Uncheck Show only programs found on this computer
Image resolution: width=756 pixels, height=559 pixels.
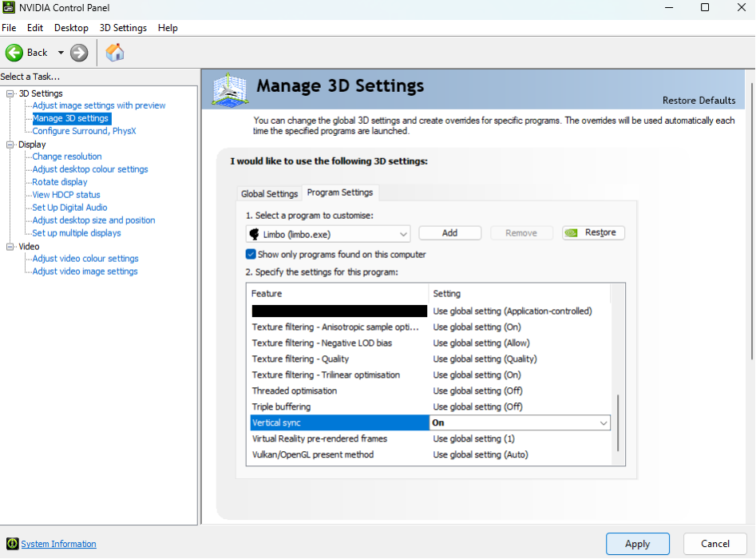tap(251, 254)
